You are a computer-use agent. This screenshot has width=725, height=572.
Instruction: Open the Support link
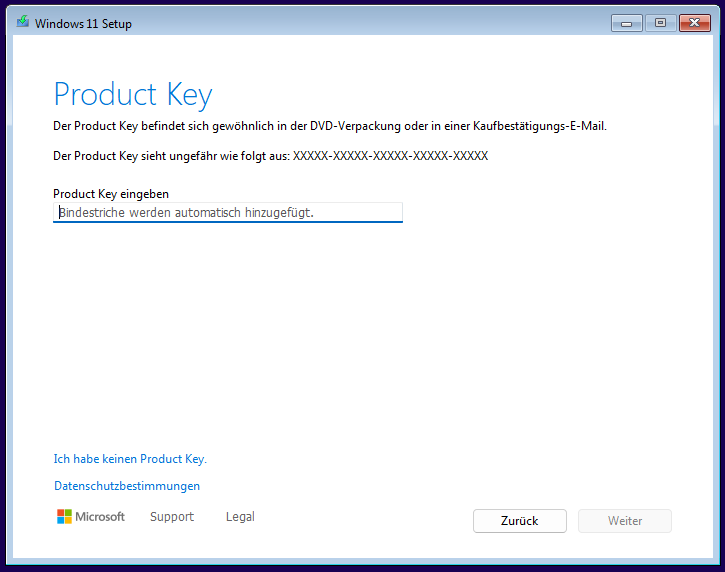click(172, 517)
